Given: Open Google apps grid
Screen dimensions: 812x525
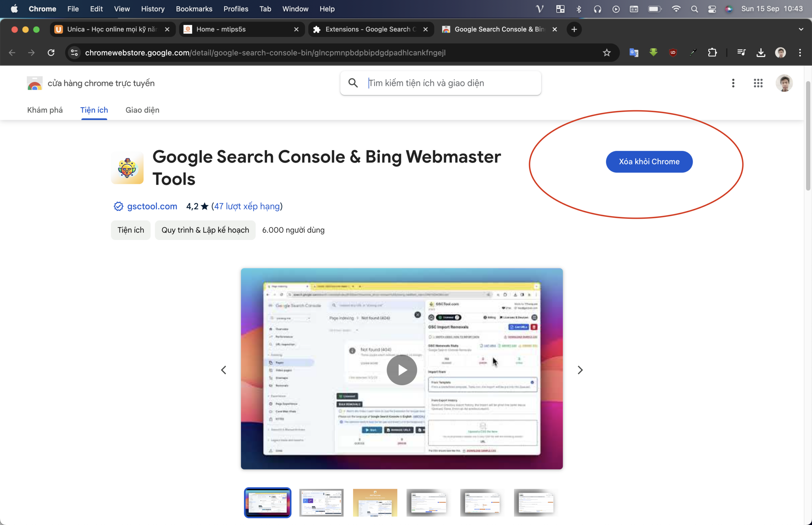Looking at the screenshot, I should coord(758,83).
